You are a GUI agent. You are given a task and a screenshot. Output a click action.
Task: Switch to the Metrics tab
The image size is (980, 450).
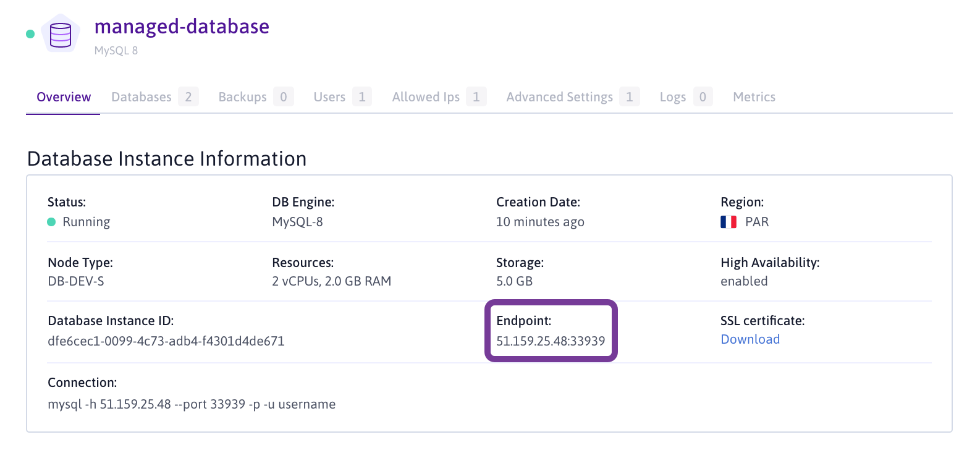[x=754, y=97]
